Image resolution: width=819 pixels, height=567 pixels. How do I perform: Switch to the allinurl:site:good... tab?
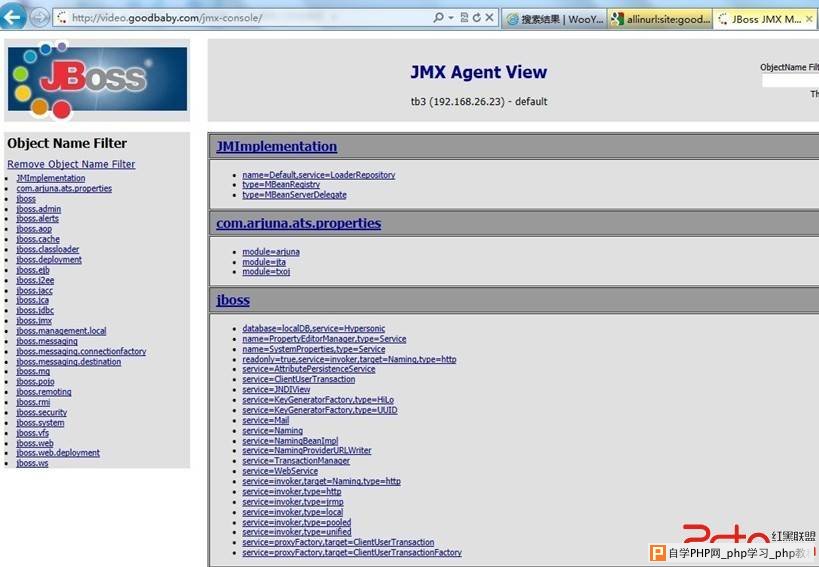(x=661, y=19)
